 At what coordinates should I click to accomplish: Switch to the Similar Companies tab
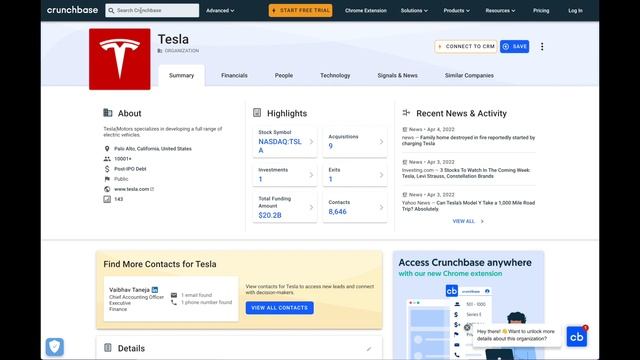click(x=469, y=76)
